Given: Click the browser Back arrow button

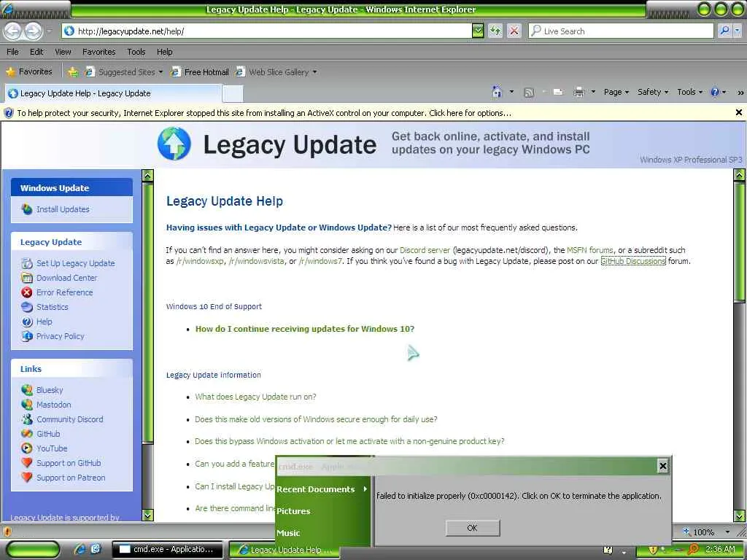Looking at the screenshot, I should pos(13,31).
